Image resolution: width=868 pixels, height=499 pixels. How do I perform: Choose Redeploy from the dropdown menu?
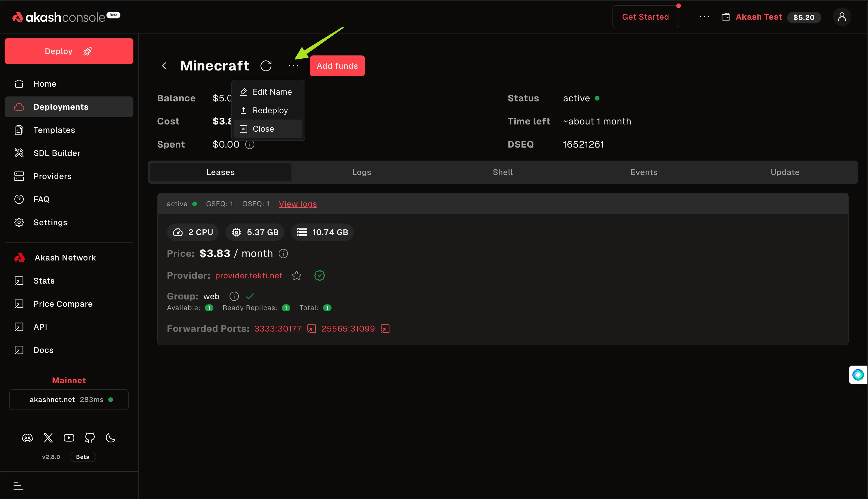[270, 110]
